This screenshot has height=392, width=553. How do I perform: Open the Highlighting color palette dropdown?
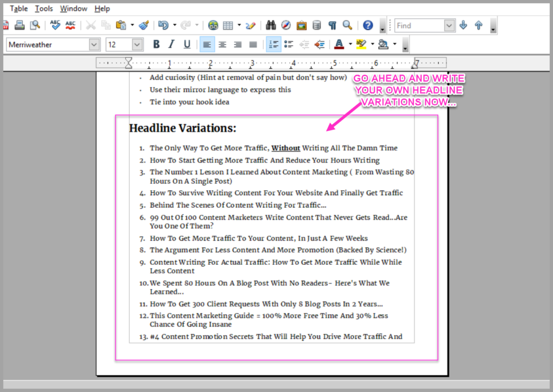tap(372, 44)
